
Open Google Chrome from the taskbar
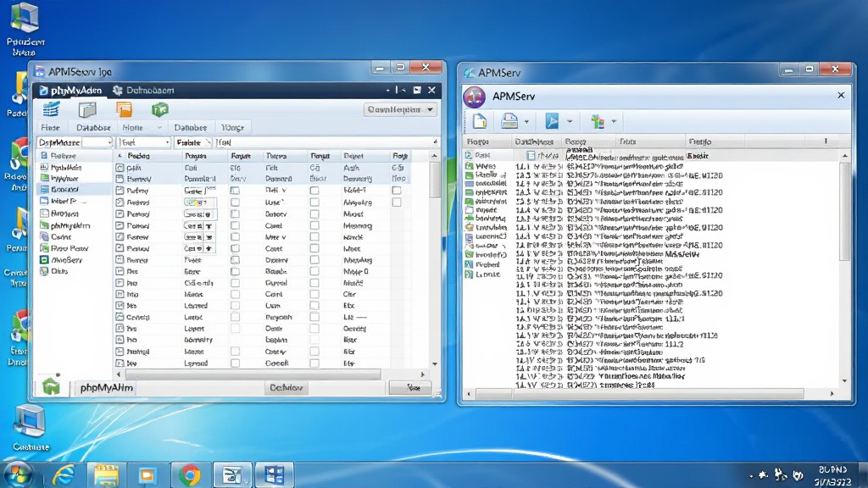pos(189,474)
